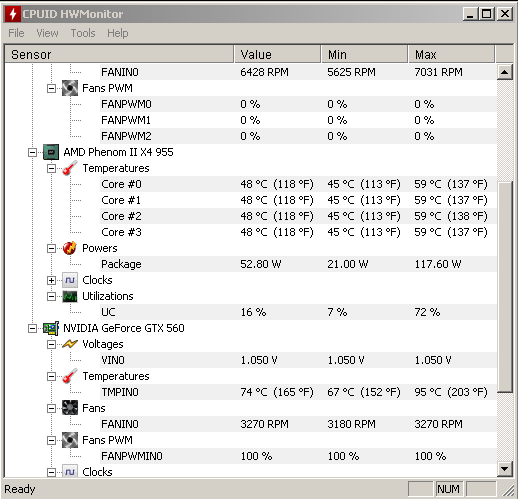Collapse the NVIDIA Fans node
The height and width of the screenshot is (499, 518).
click(x=51, y=408)
